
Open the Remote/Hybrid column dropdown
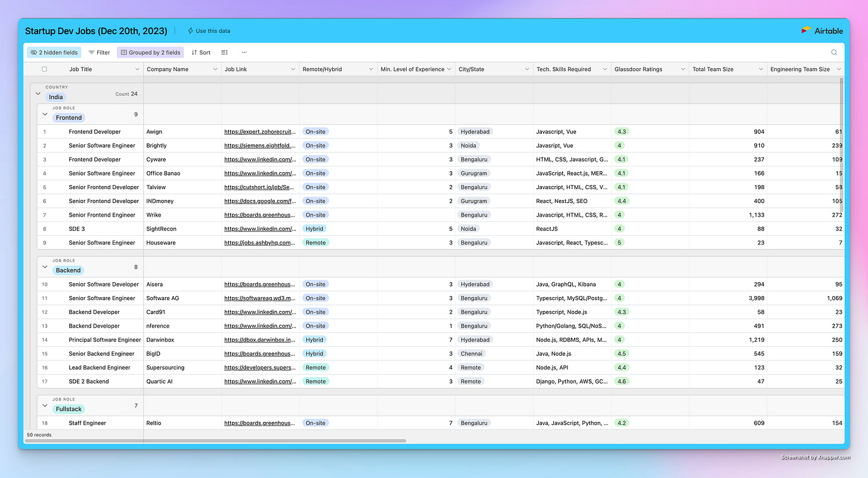click(x=371, y=69)
